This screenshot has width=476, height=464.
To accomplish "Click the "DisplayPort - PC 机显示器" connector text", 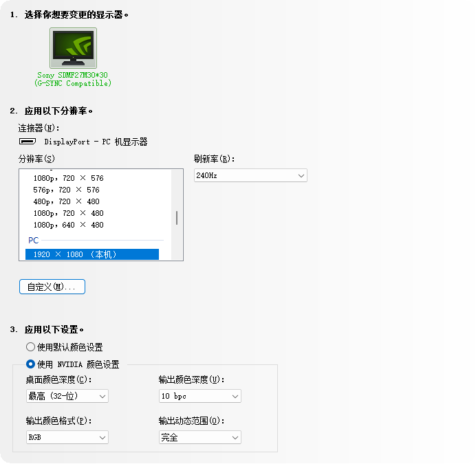I will [x=96, y=142].
